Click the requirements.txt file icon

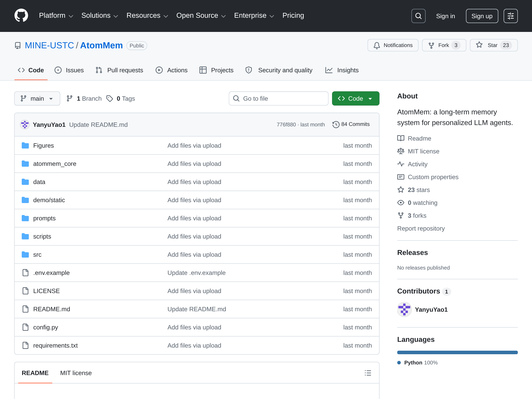point(25,345)
